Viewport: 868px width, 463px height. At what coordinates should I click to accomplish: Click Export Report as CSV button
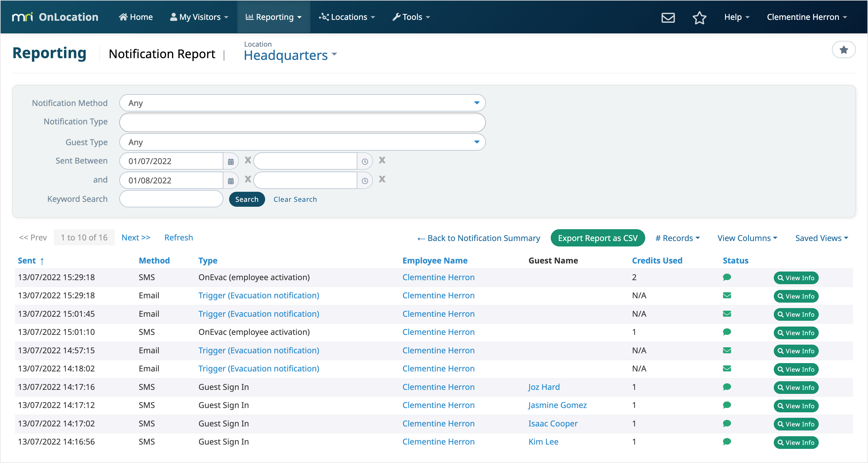pyautogui.click(x=597, y=238)
